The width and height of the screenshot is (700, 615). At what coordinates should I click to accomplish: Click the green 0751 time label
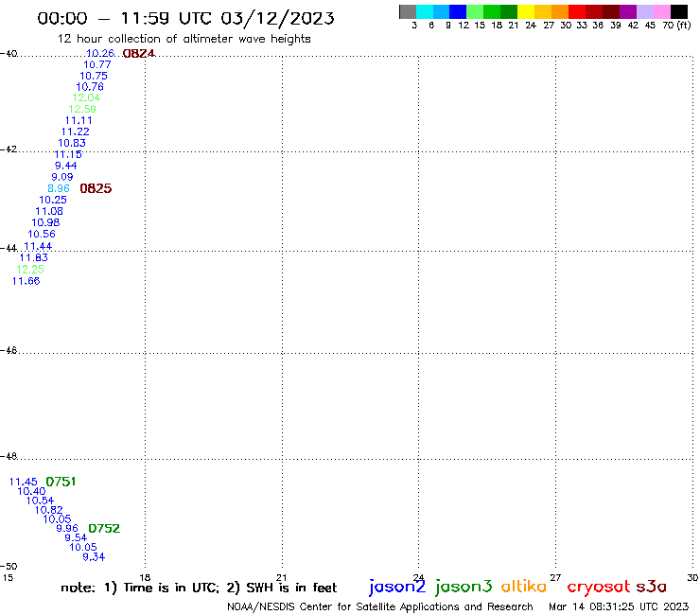[x=61, y=482]
